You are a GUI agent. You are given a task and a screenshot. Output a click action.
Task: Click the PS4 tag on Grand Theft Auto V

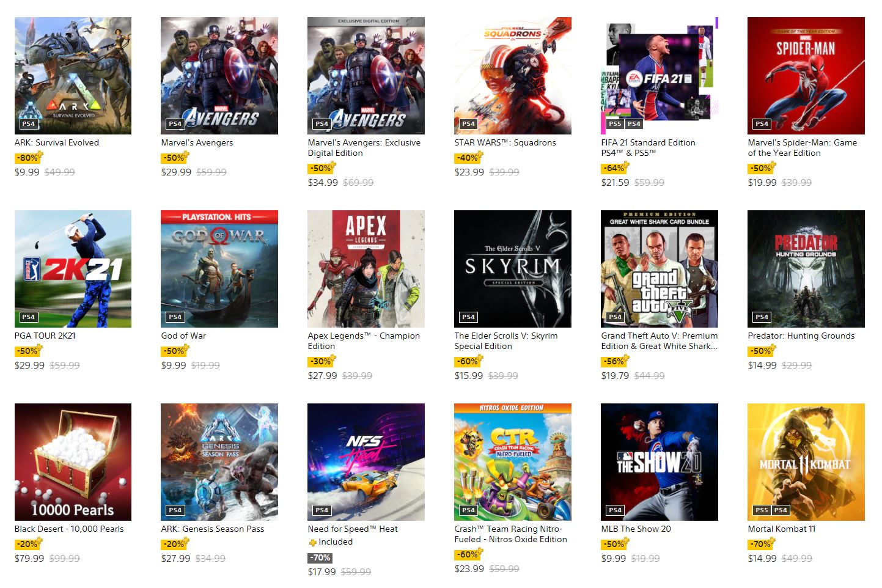coord(615,317)
